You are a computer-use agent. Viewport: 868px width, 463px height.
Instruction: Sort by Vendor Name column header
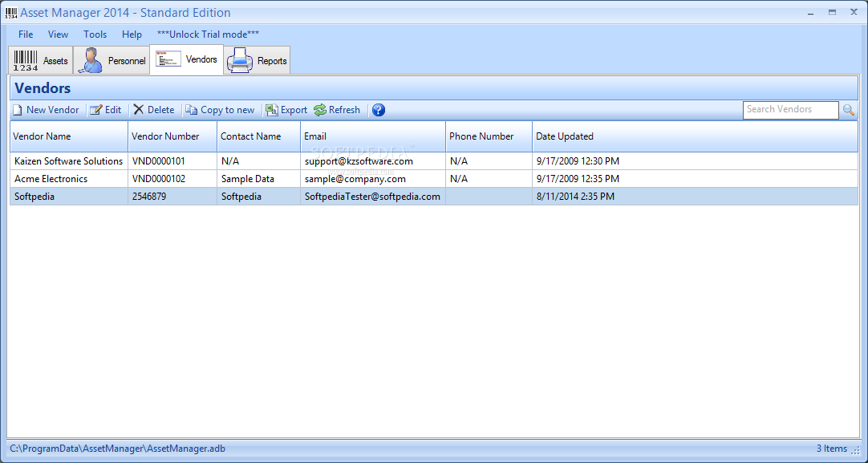tap(69, 136)
